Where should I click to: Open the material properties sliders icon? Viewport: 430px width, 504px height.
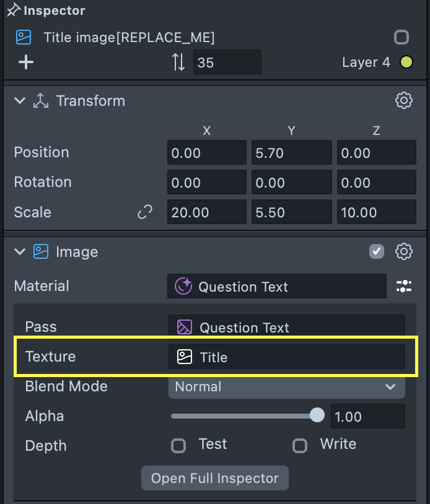click(x=404, y=286)
